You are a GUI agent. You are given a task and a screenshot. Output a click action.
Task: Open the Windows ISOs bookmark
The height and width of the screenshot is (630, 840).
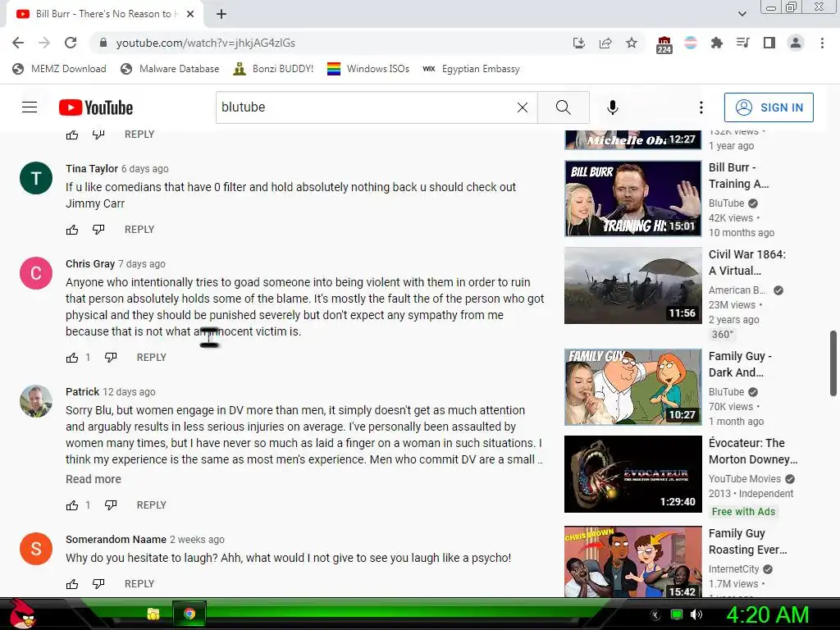[368, 69]
